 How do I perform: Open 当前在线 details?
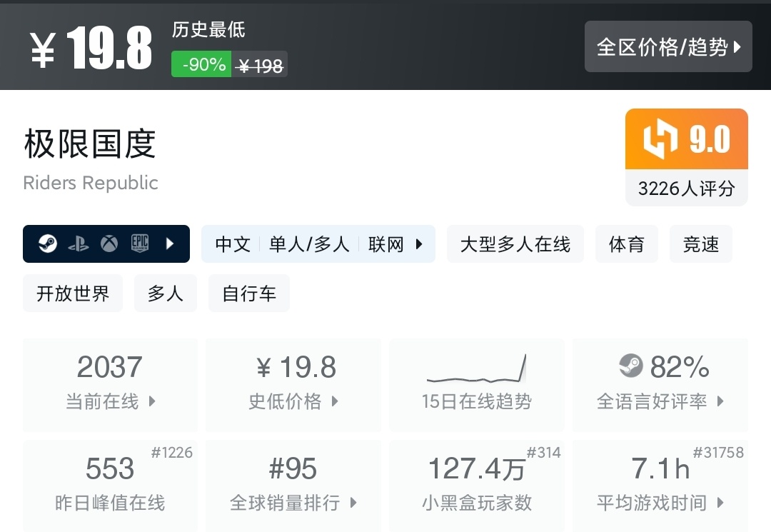coord(109,401)
